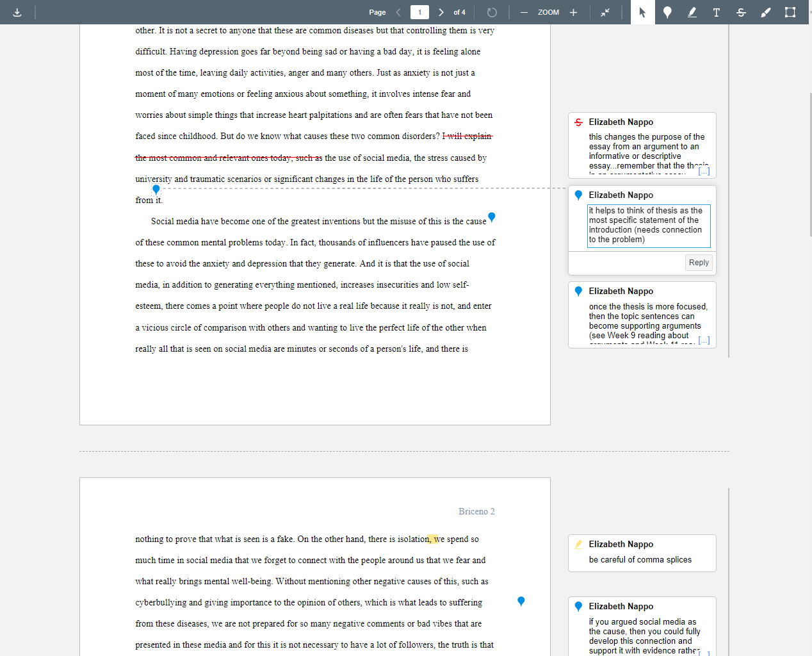Click the pin marker below 'university and traumatic'

coord(156,190)
